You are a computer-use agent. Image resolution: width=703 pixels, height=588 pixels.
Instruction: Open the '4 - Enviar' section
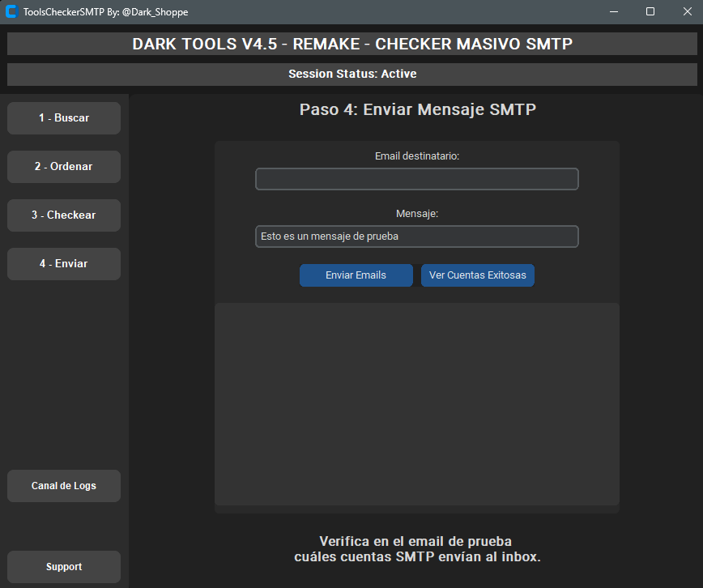(x=63, y=263)
